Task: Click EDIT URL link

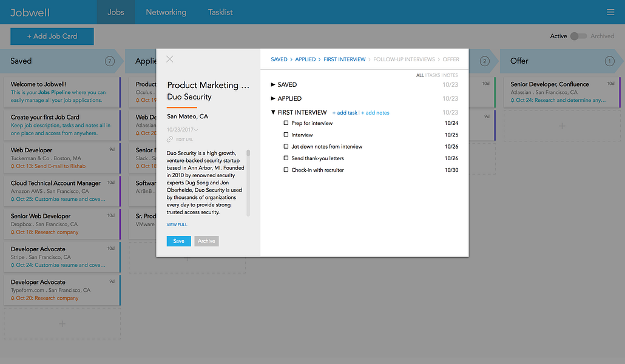Action: (x=184, y=140)
